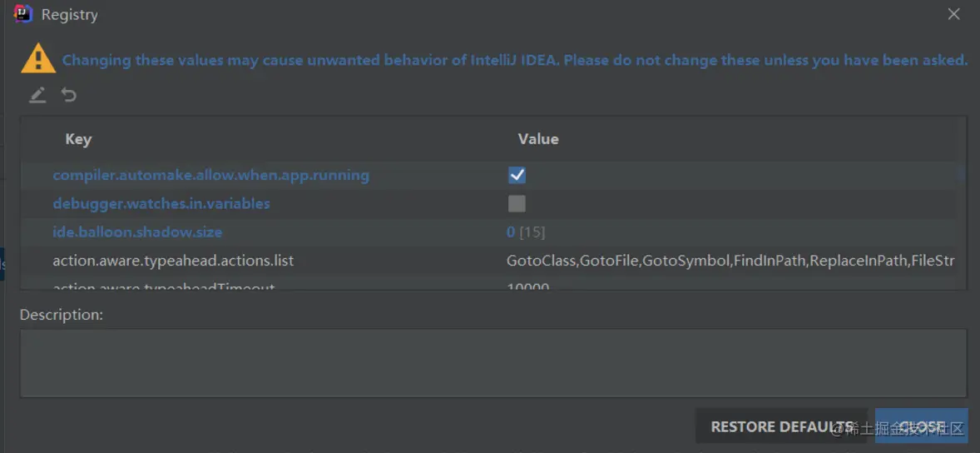Click the blue warning message text

click(x=515, y=61)
